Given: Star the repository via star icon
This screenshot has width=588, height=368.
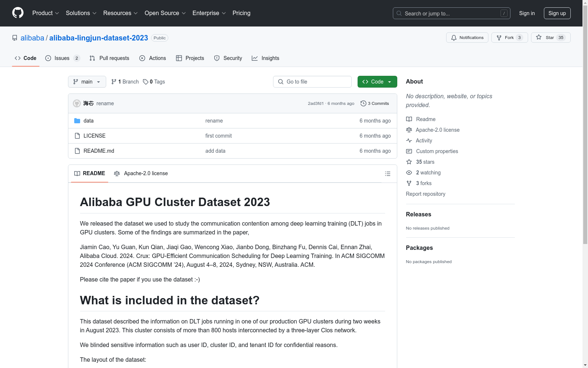Looking at the screenshot, I should coord(539,38).
